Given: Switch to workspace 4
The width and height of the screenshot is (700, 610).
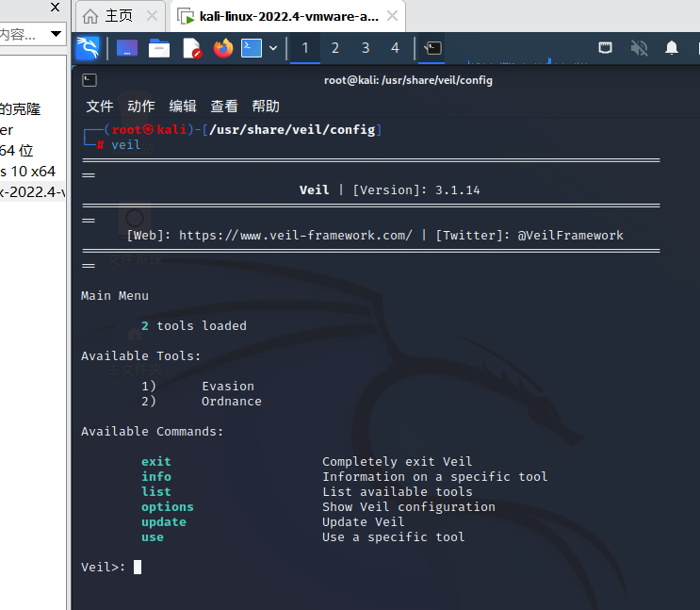Looking at the screenshot, I should pos(395,48).
